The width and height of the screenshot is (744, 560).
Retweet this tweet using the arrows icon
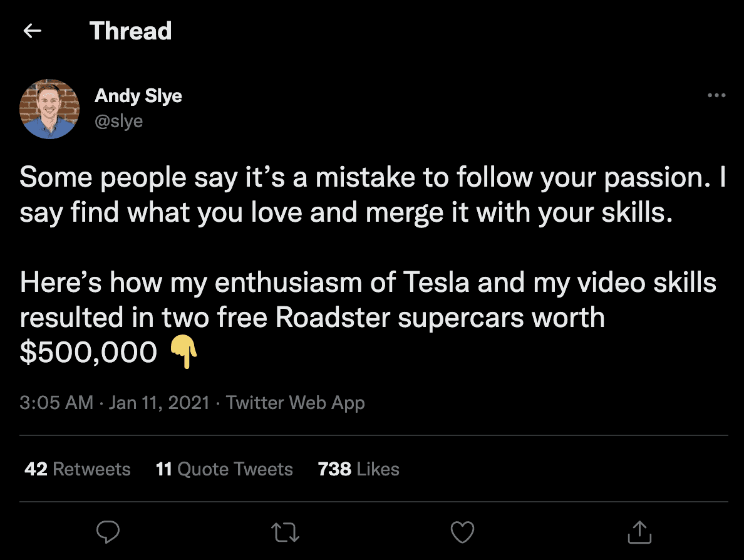286,532
